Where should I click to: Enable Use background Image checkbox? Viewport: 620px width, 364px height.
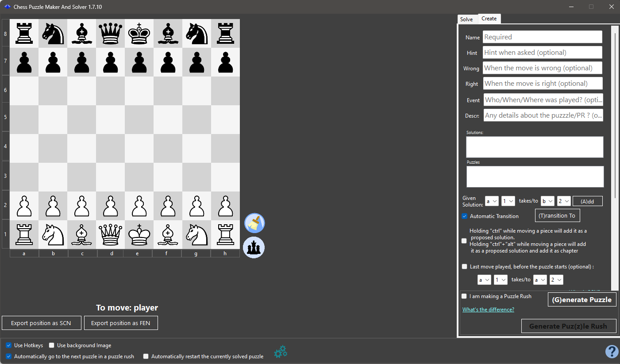tap(52, 345)
